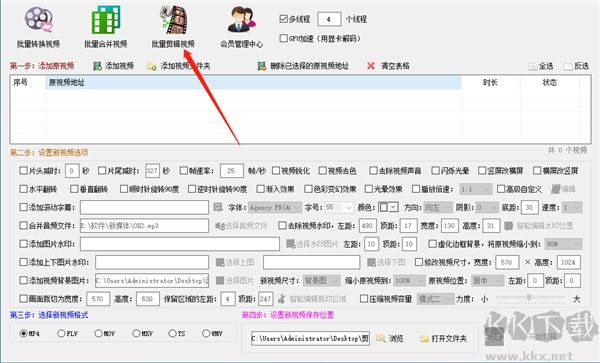Open the 新视频尺寸 背景图 dropdown
The height and width of the screenshot is (363, 600).
click(x=321, y=280)
